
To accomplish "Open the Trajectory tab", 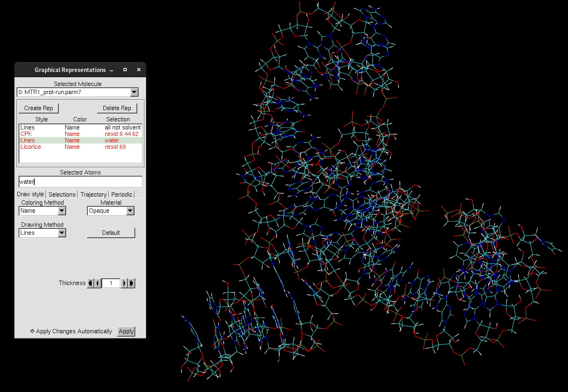I will point(93,195).
